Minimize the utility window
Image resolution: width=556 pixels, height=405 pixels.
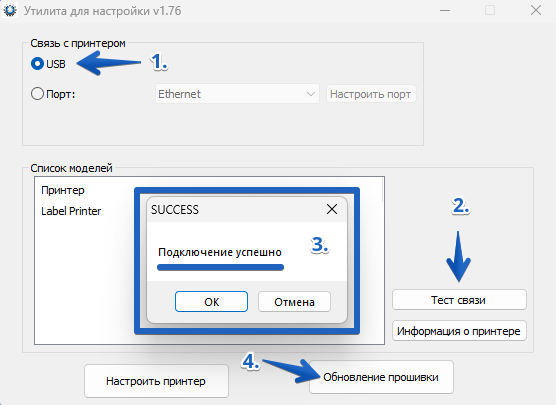coord(445,11)
